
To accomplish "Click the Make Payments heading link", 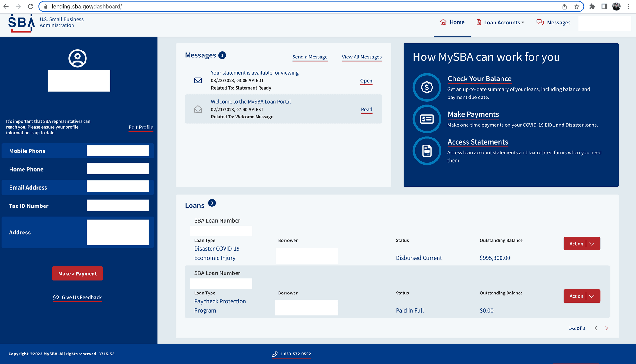I will [473, 114].
